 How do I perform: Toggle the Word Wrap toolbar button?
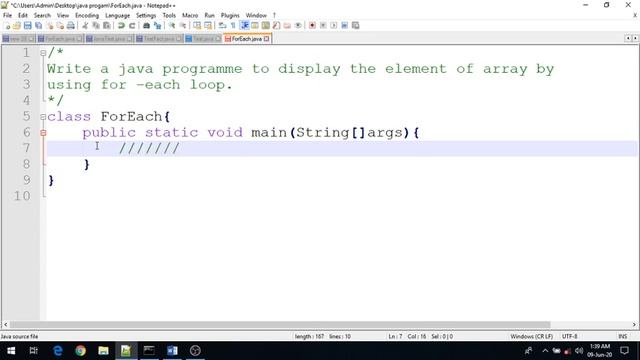(x=222, y=26)
